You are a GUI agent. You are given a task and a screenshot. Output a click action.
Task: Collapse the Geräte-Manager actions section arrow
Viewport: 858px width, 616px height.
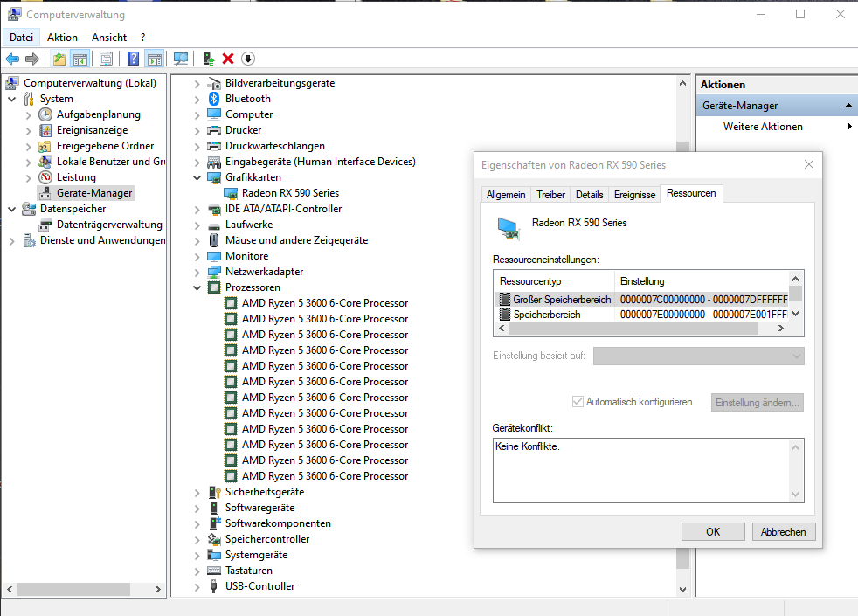pos(848,106)
